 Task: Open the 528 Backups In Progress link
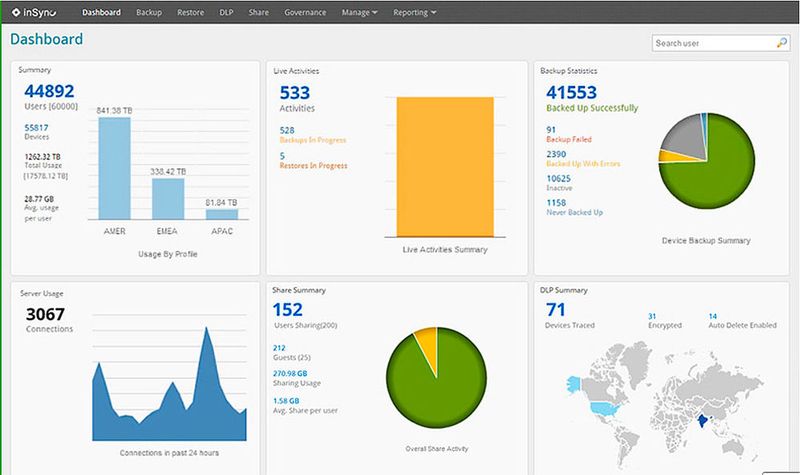pyautogui.click(x=287, y=130)
